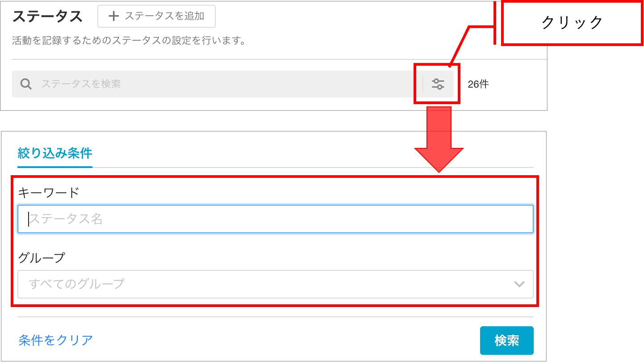Click the 条件をクリア link

[x=56, y=340]
